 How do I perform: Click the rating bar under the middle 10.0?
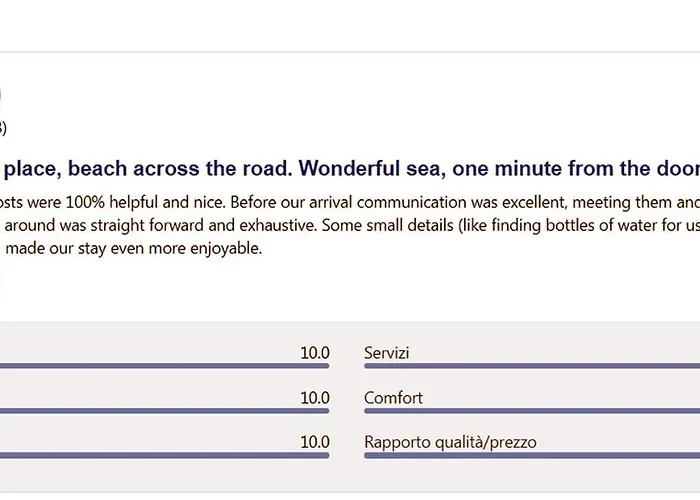click(x=164, y=411)
